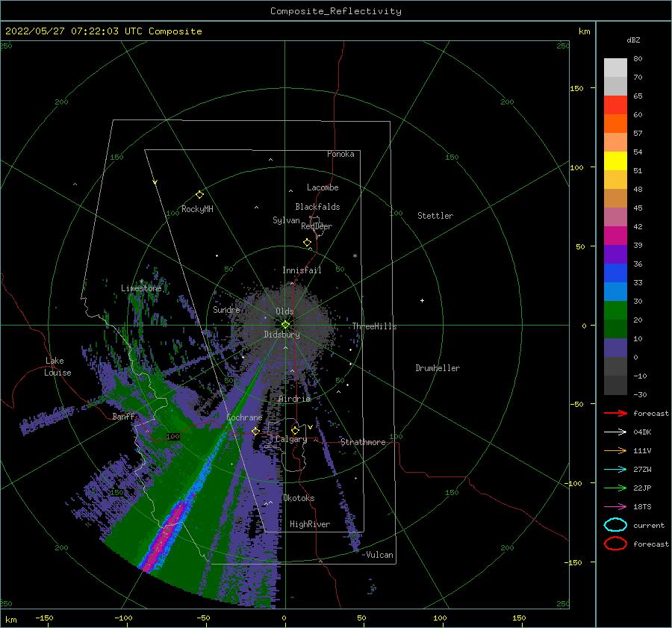Viewport: 672px width, 628px height.
Task: Click the yellow 'km' label at top right
Action: click(x=584, y=31)
